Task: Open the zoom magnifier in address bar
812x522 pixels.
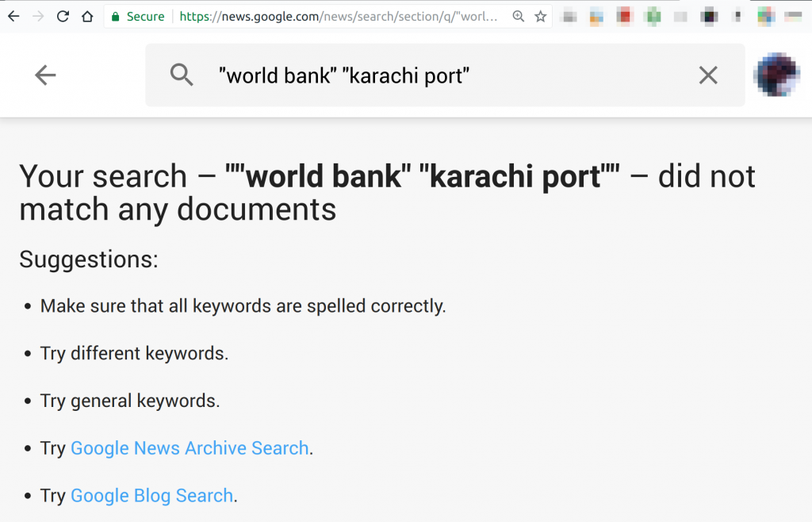Action: 518,17
